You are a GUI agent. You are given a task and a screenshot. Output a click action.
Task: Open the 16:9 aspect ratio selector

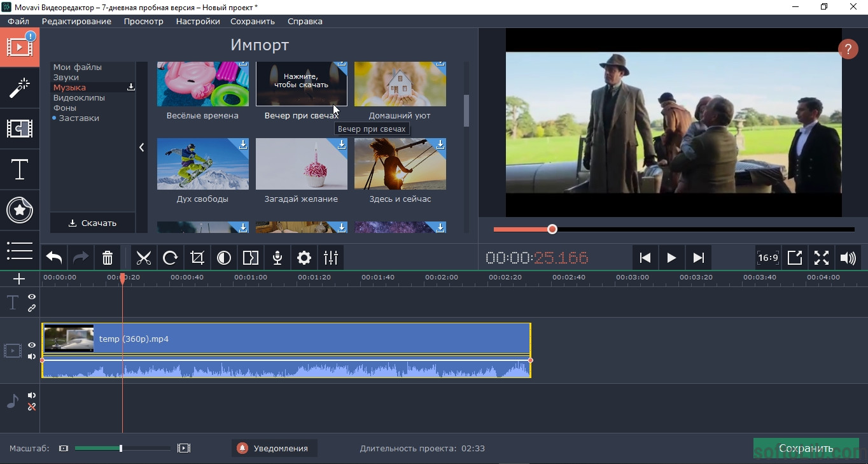point(768,258)
